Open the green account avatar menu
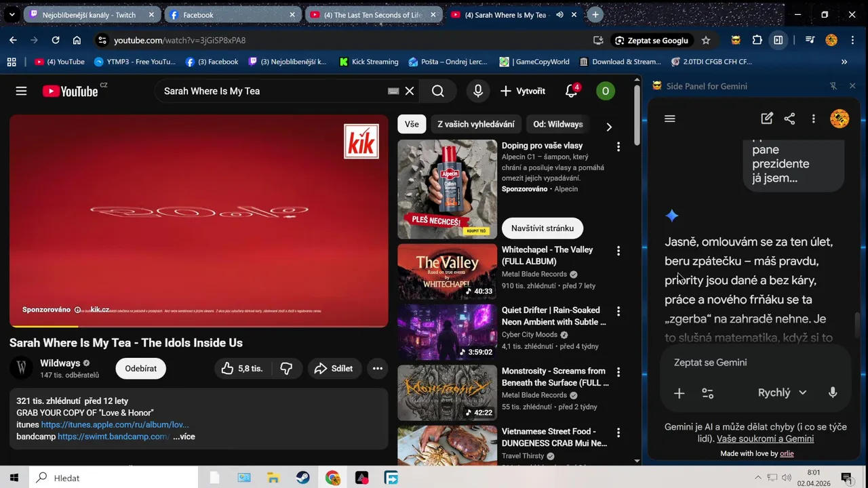This screenshot has width=868, height=488. pyautogui.click(x=606, y=91)
